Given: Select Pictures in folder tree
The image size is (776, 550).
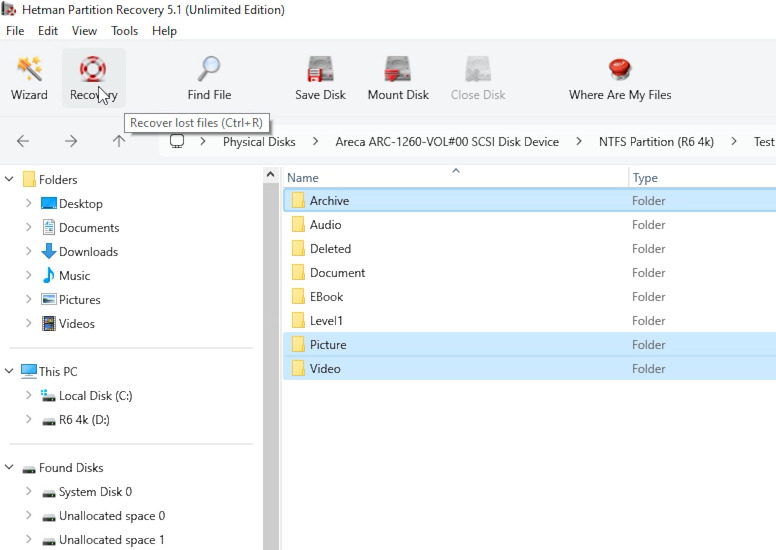Looking at the screenshot, I should coord(80,300).
